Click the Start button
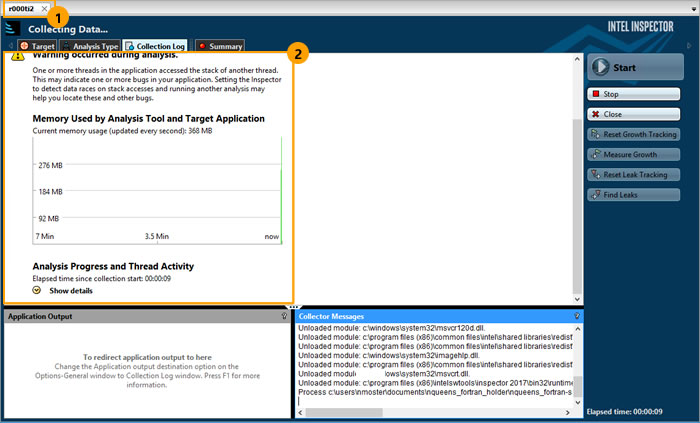The image size is (700, 423). pyautogui.click(x=635, y=67)
